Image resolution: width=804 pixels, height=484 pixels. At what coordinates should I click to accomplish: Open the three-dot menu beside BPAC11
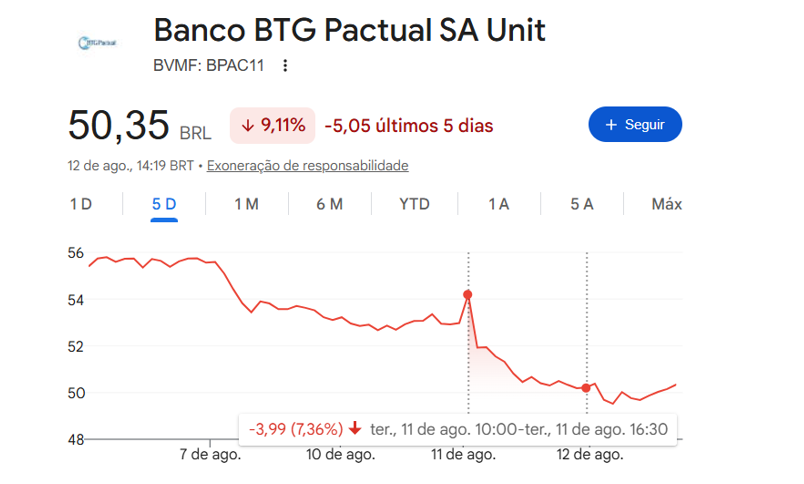tap(285, 66)
